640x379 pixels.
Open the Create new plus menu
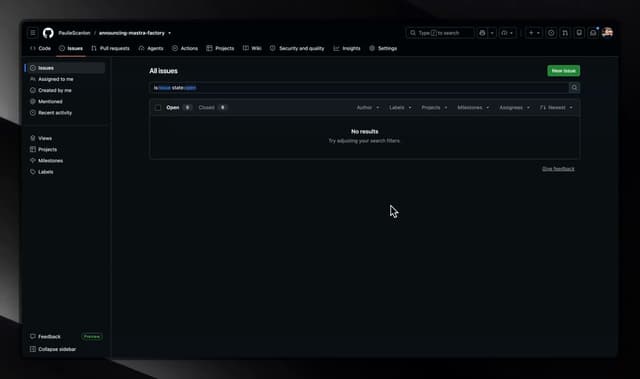click(534, 33)
